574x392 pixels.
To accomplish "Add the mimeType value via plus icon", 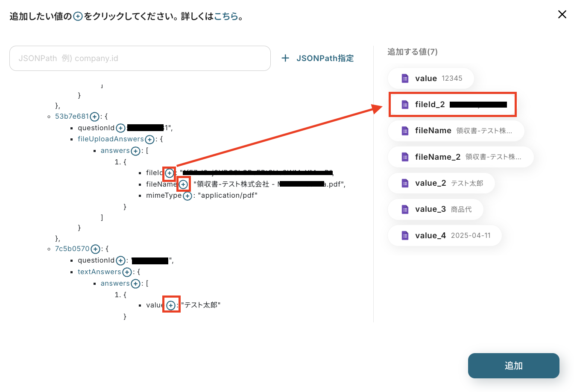I will 187,196.
